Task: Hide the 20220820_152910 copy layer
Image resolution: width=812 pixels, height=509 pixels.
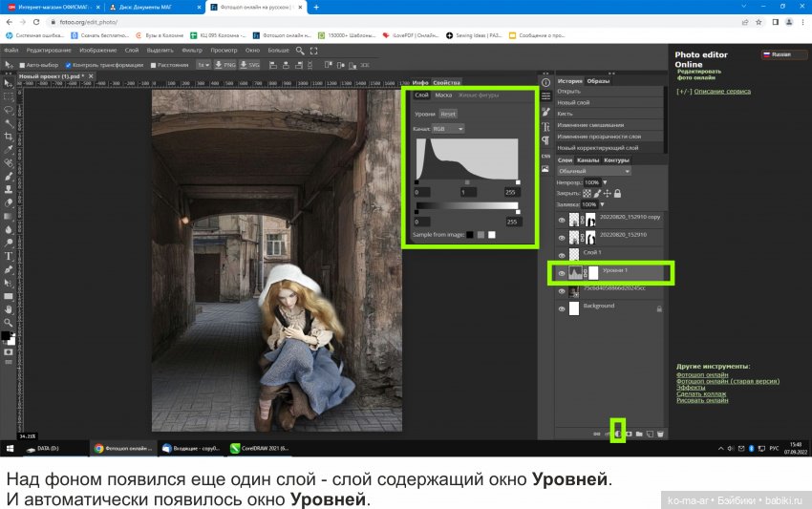Action: (562, 220)
